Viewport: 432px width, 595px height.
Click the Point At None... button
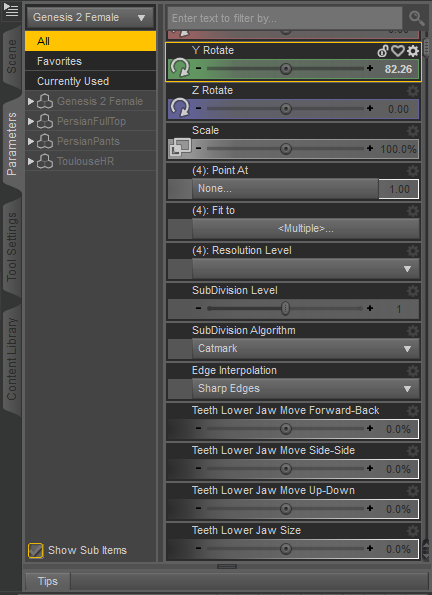click(x=285, y=189)
